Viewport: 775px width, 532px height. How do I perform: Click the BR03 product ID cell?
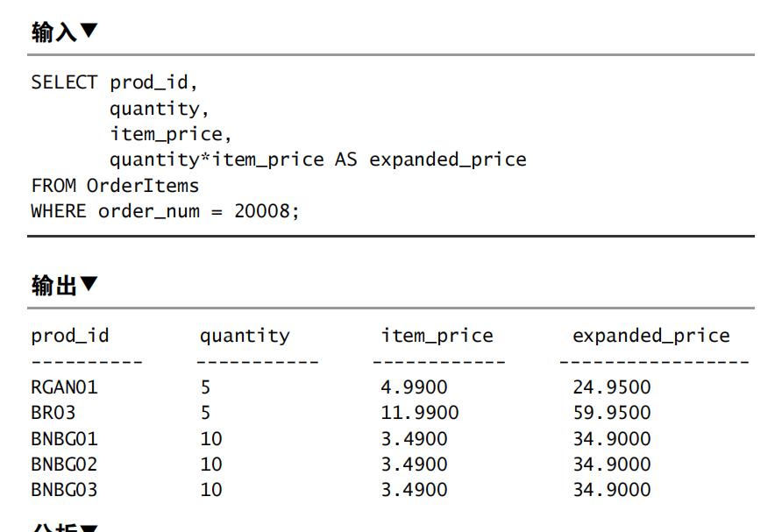coord(53,413)
